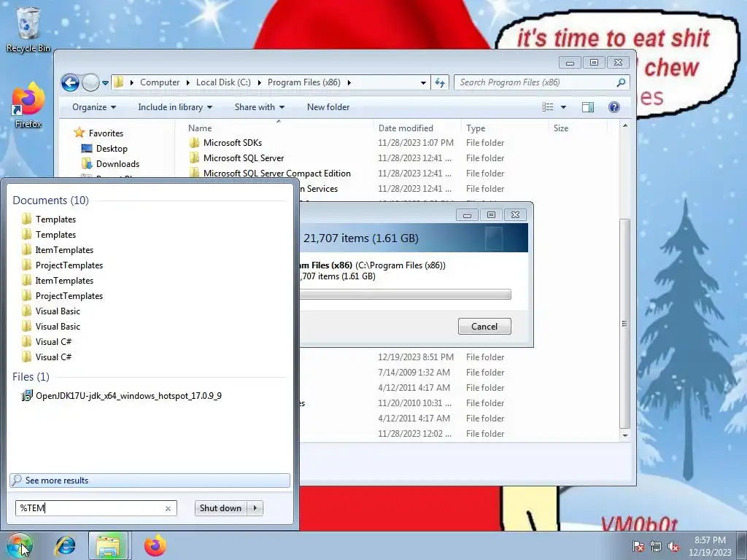Open the recent locations dropdown arrow
The height and width of the screenshot is (560, 747).
[x=105, y=83]
